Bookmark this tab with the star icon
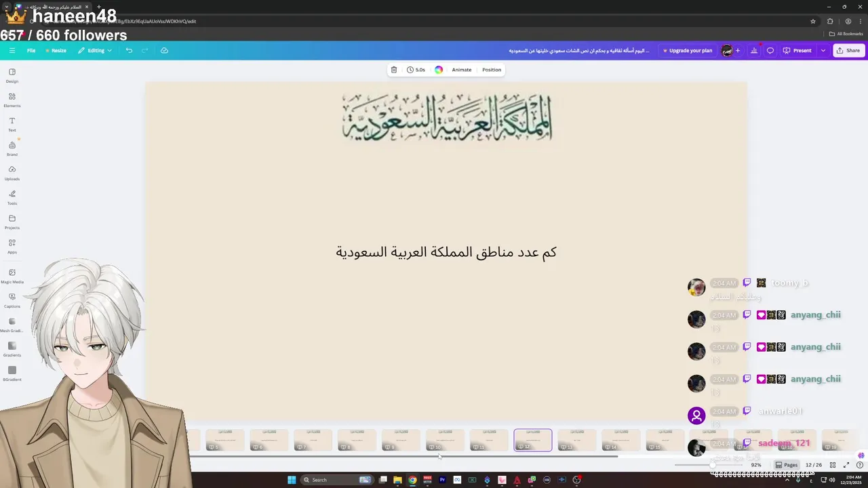Screen dimensions: 868x488 tap(813, 21)
